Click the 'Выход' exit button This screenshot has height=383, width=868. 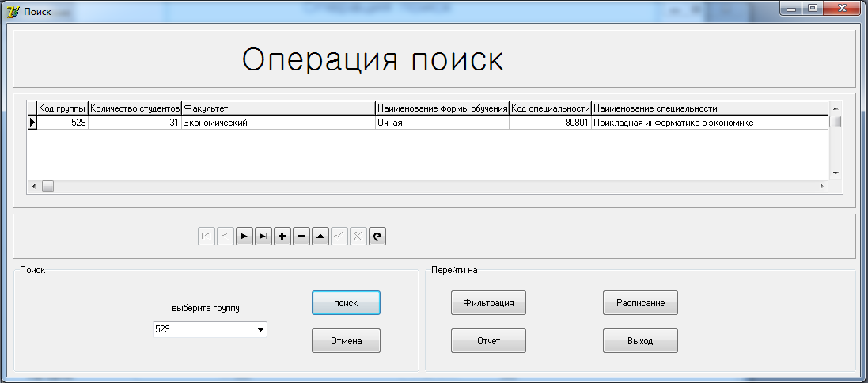point(640,341)
